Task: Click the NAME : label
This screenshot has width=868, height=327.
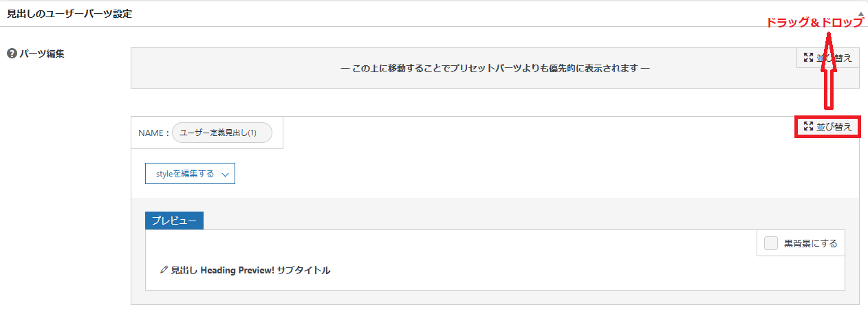Action: (x=153, y=133)
